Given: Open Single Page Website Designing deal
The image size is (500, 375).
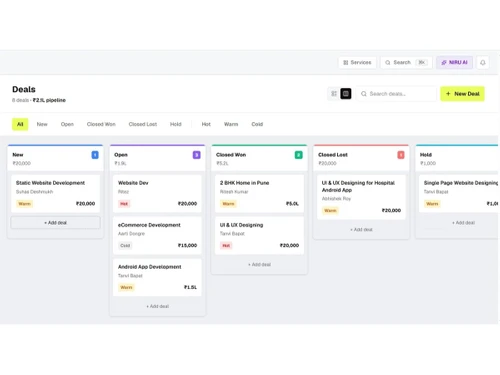Looking at the screenshot, I should (x=459, y=194).
